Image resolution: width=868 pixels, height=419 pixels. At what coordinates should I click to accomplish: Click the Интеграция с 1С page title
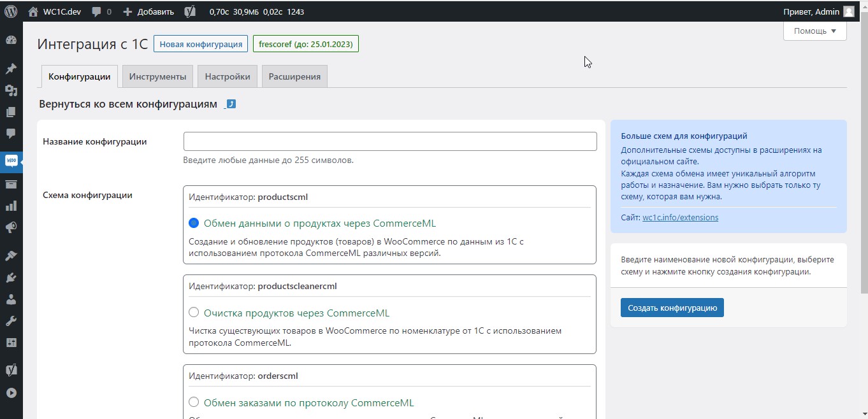pos(92,44)
